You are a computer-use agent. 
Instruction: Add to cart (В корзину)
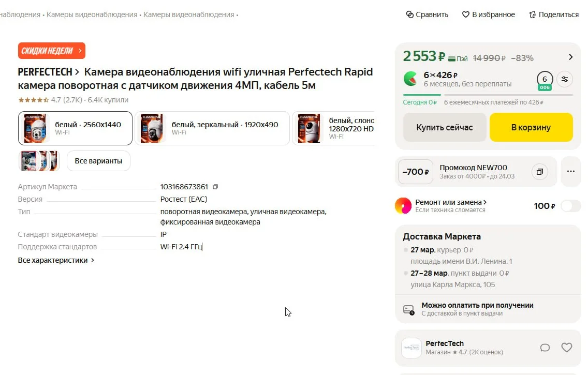(x=531, y=127)
